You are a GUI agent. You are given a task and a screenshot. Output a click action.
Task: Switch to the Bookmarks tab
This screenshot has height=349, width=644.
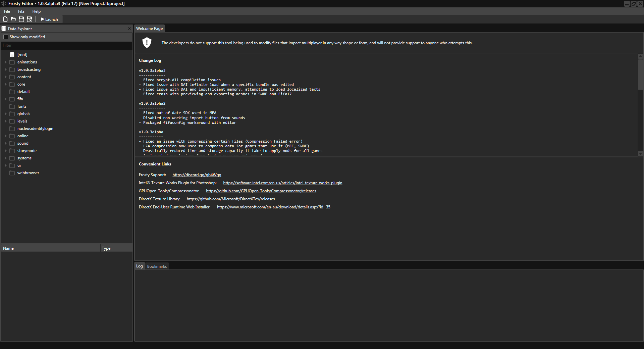click(157, 266)
